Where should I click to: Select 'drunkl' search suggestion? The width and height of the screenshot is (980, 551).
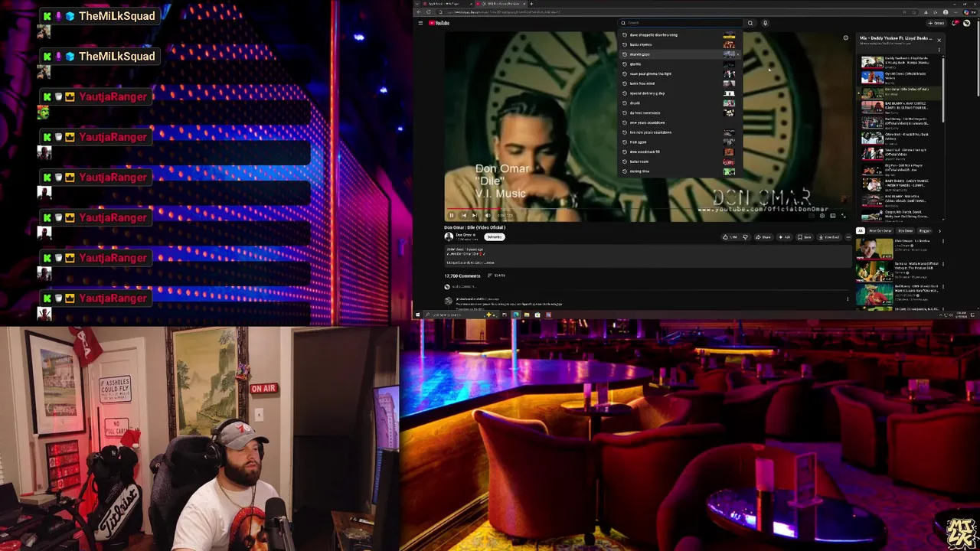[x=678, y=103]
